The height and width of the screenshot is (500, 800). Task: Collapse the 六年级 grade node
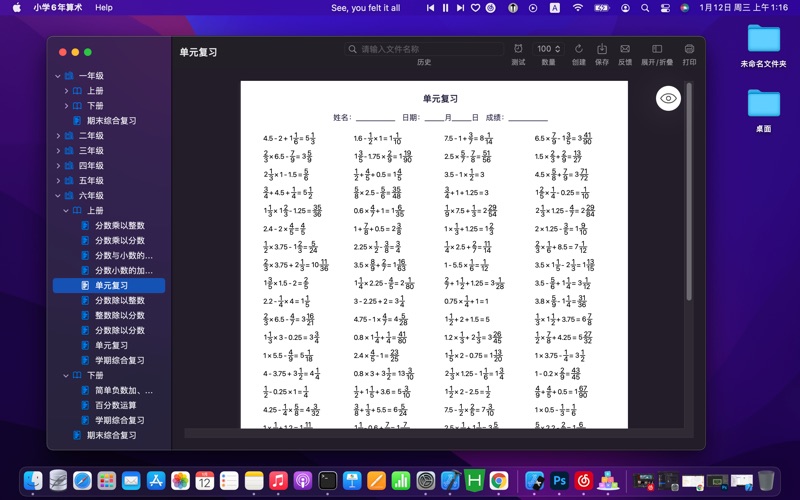click(x=58, y=196)
